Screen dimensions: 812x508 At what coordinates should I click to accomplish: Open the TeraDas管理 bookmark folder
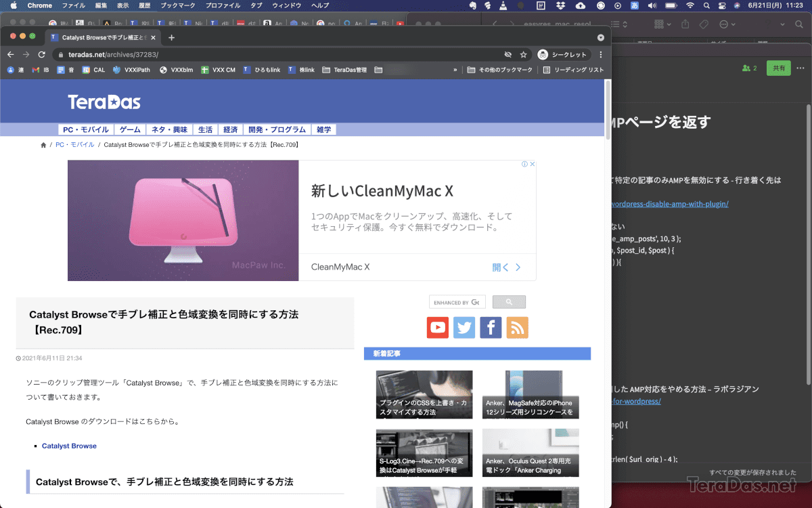click(344, 70)
